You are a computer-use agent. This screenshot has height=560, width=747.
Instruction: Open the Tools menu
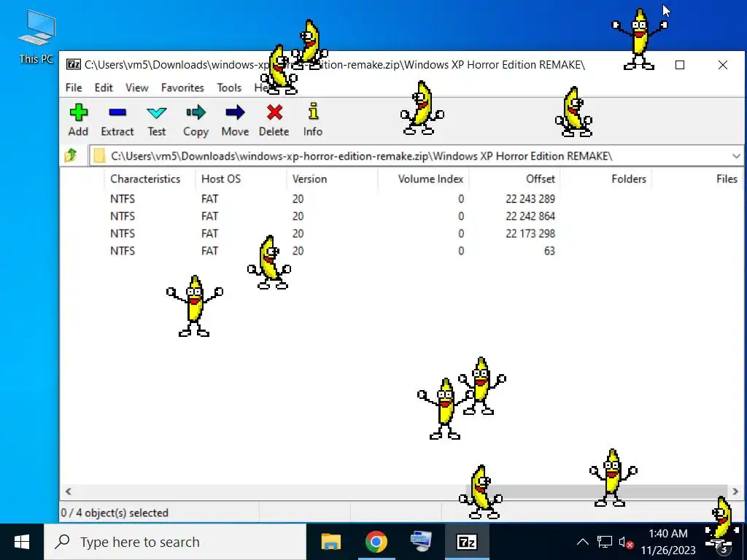click(229, 87)
